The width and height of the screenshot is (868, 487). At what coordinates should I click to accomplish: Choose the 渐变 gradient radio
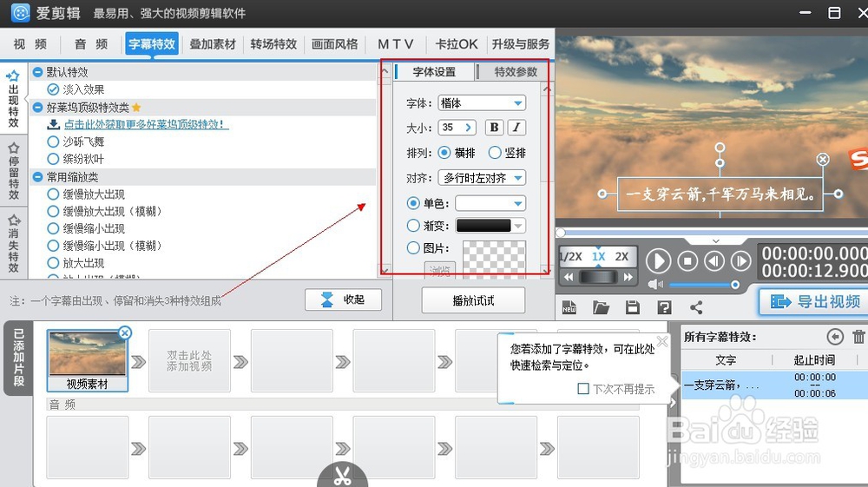point(413,225)
